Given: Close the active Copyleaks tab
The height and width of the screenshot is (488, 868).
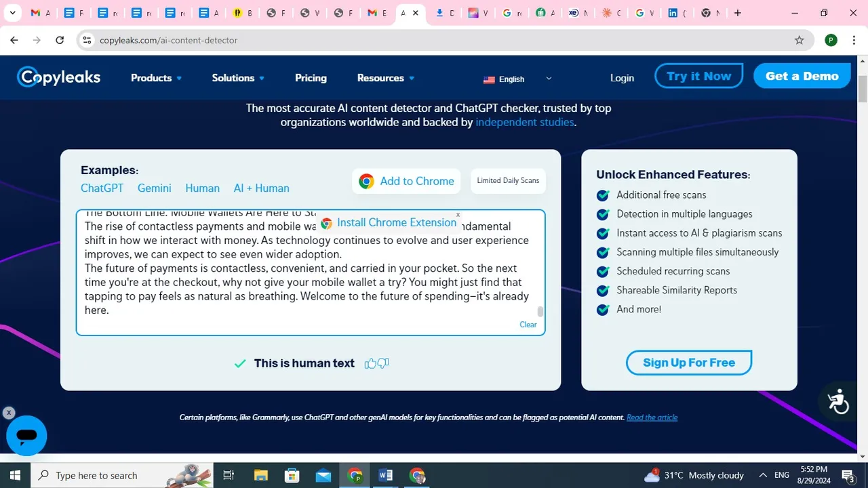Looking at the screenshot, I should (416, 13).
